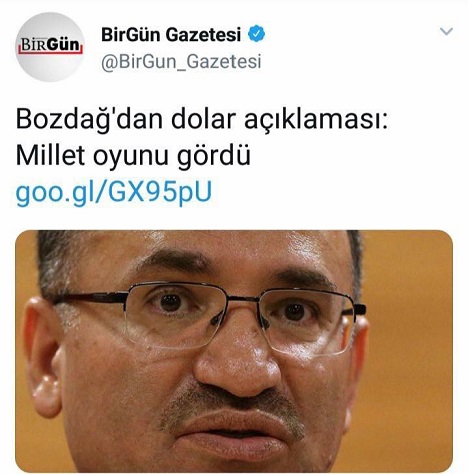This screenshot has width=468, height=474.
Task: Click the right eyeglass lens in photo
Action: [x=304, y=321]
